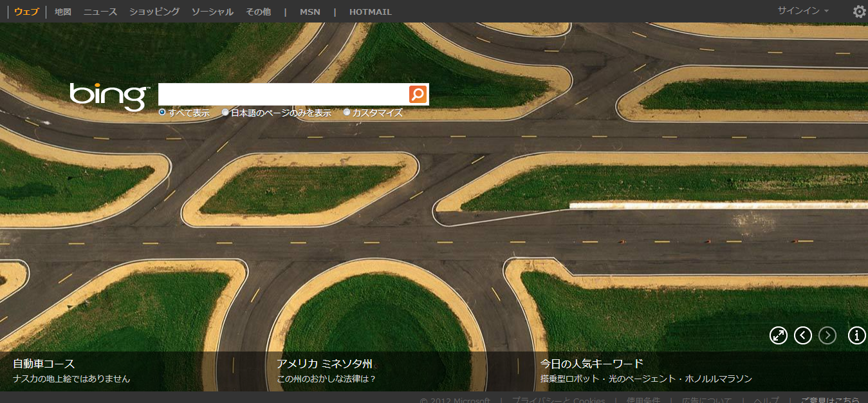The image size is (868, 403).
Task: Click the 自動車コース caption link
Action: 44,364
